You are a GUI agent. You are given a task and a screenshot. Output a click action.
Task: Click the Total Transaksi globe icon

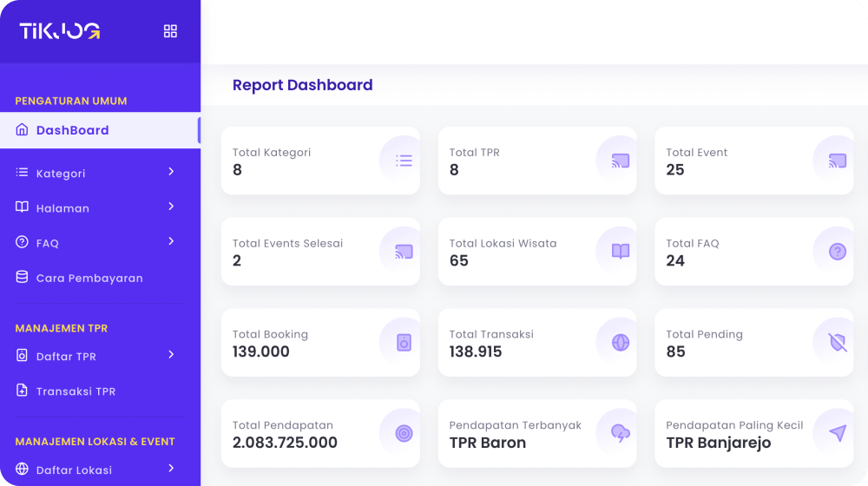(x=621, y=343)
